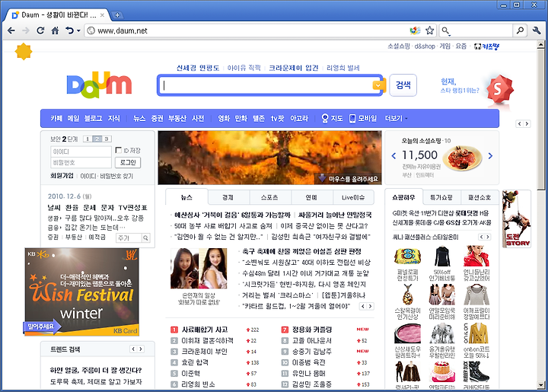The height and width of the screenshot is (392, 548).
Task: Click the red S star ranking icon
Action: 500,90
